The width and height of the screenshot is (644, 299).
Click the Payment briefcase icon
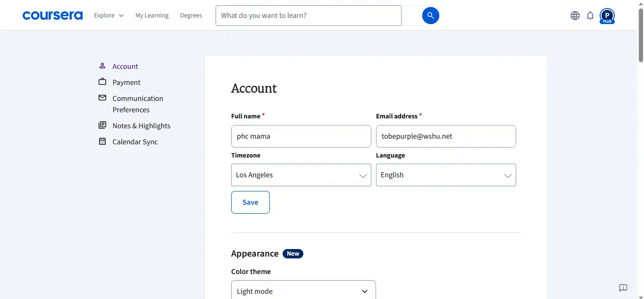102,82
